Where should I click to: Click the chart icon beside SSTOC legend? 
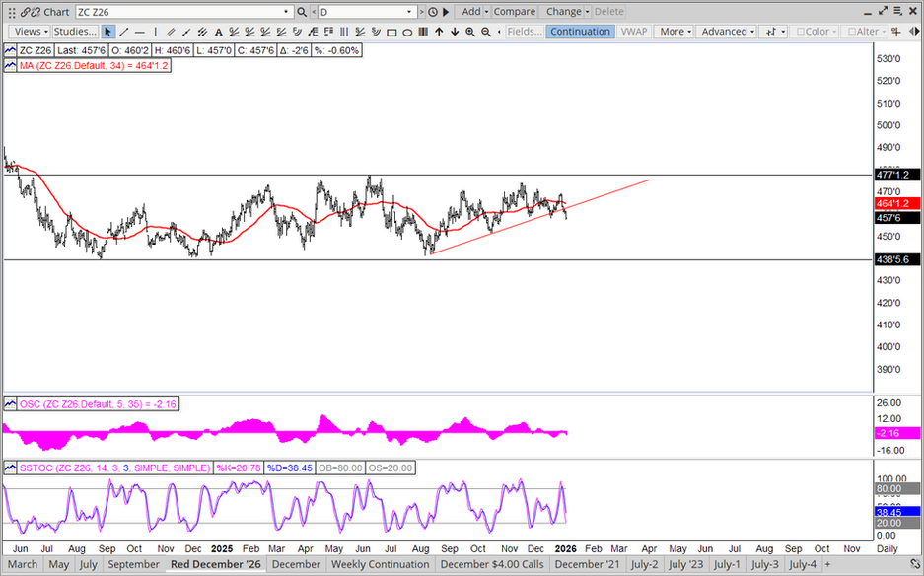10,468
